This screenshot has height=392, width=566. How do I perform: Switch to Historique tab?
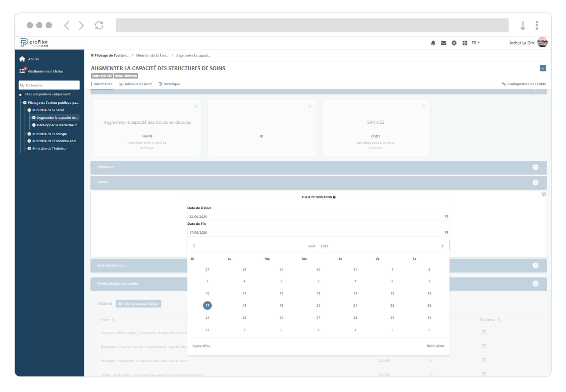[x=169, y=84]
